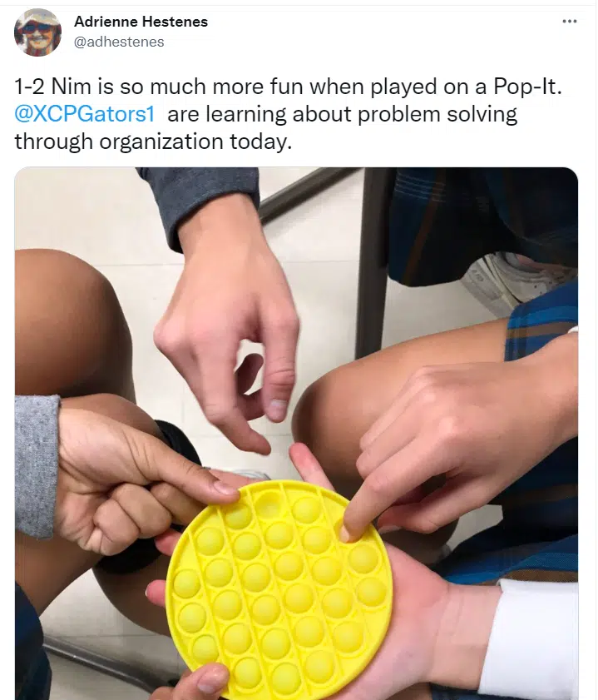598x700 pixels.
Task: Click the phrase "are learning about problem solving"
Action: [x=342, y=114]
